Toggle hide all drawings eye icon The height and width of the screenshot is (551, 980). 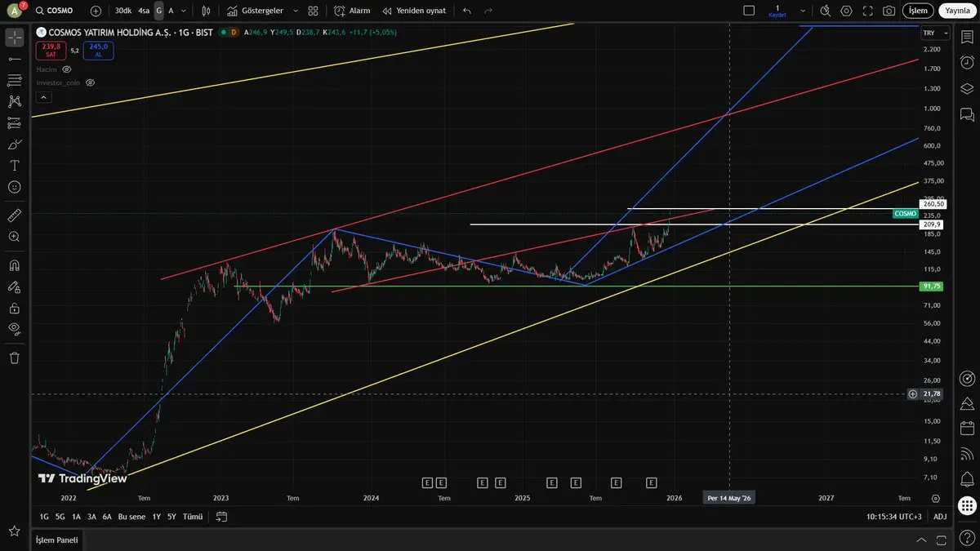[14, 329]
